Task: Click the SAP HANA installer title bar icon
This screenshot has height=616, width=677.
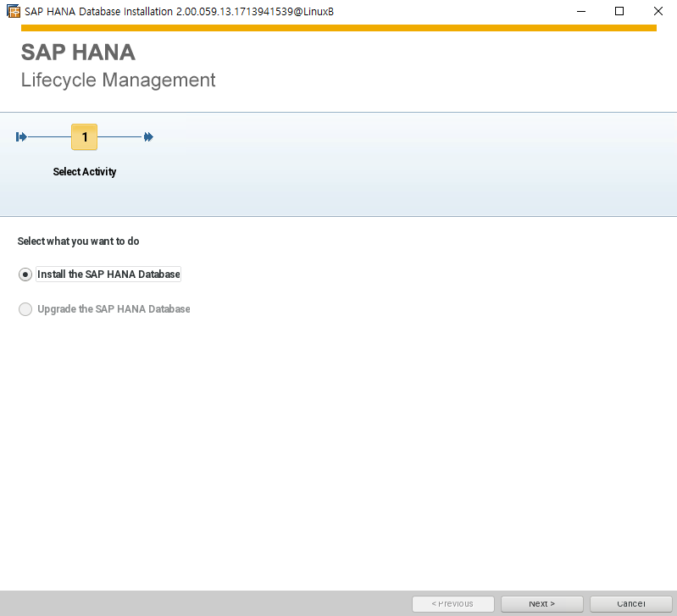Action: click(x=14, y=11)
